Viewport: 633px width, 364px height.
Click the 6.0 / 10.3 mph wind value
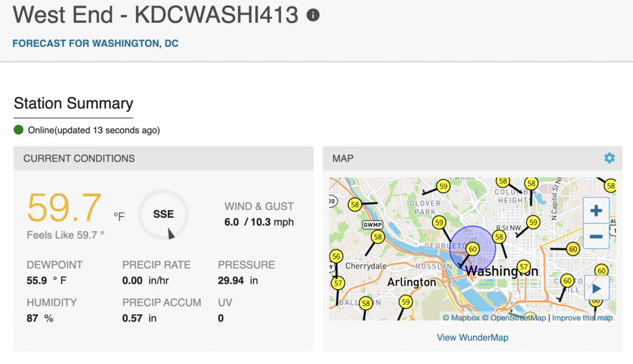click(259, 222)
